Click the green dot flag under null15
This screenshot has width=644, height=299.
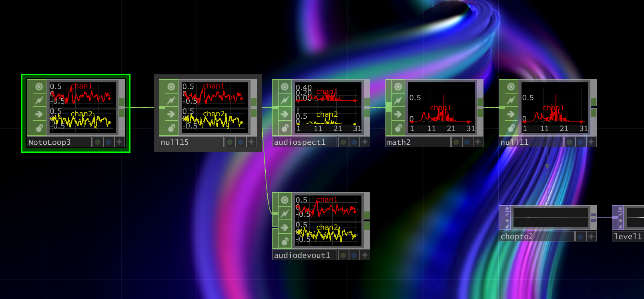click(x=230, y=142)
